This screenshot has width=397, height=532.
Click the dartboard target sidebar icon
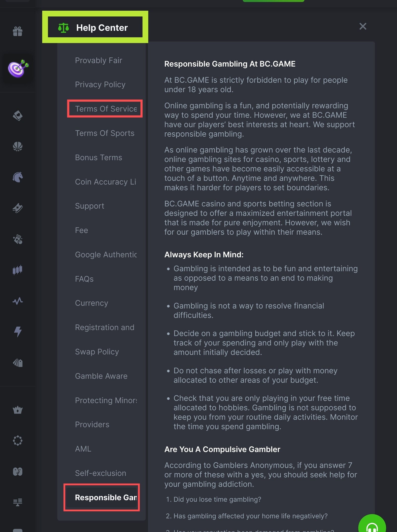18,69
